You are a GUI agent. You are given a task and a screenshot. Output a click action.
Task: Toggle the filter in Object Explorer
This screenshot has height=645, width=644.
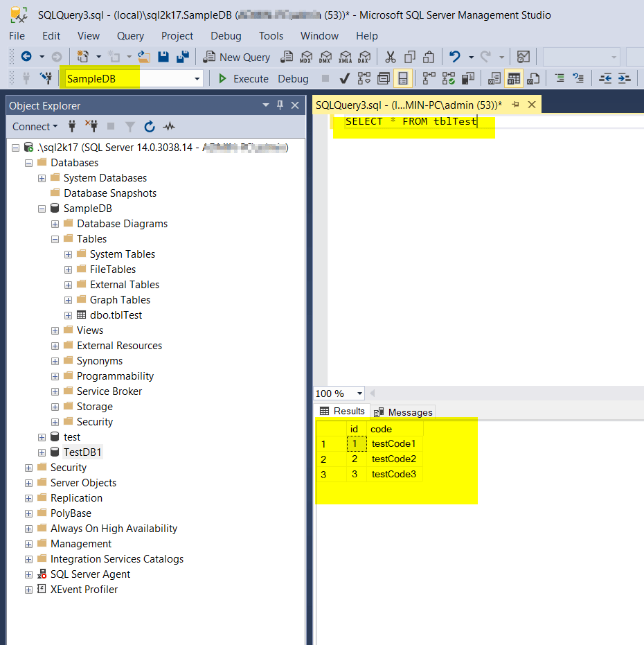pyautogui.click(x=129, y=126)
